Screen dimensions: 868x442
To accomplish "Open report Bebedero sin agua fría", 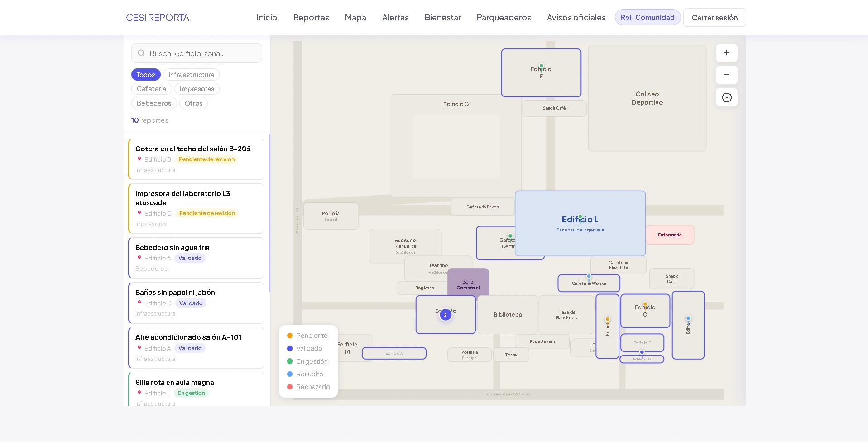I will coord(197,258).
